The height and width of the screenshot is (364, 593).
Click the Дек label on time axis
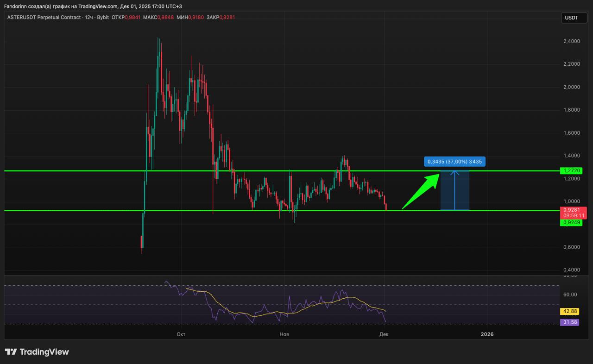[x=384, y=334]
